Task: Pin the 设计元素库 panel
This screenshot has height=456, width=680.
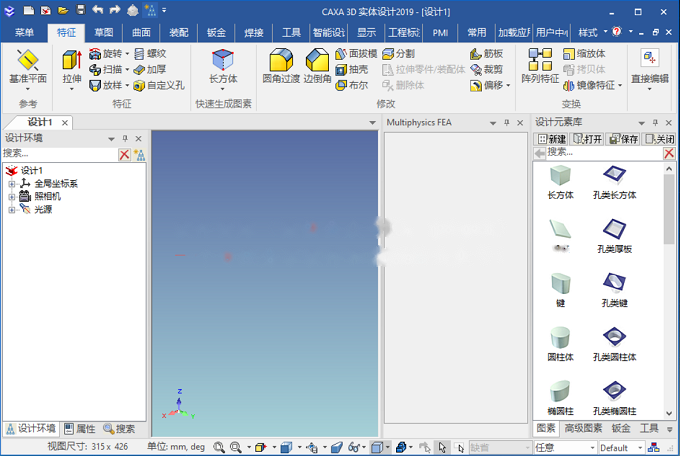Action: 655,123
